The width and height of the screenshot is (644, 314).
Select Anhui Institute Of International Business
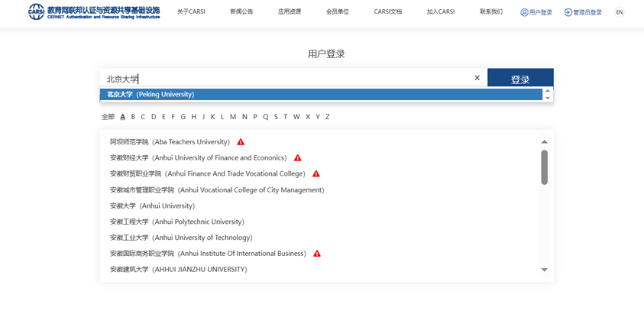pyautogui.click(x=209, y=254)
